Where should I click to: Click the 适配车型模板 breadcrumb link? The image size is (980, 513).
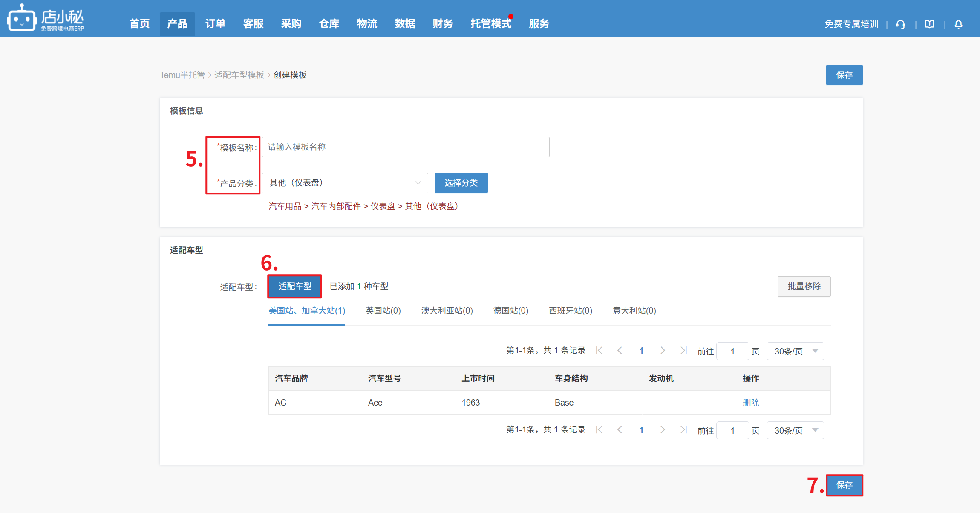239,75
